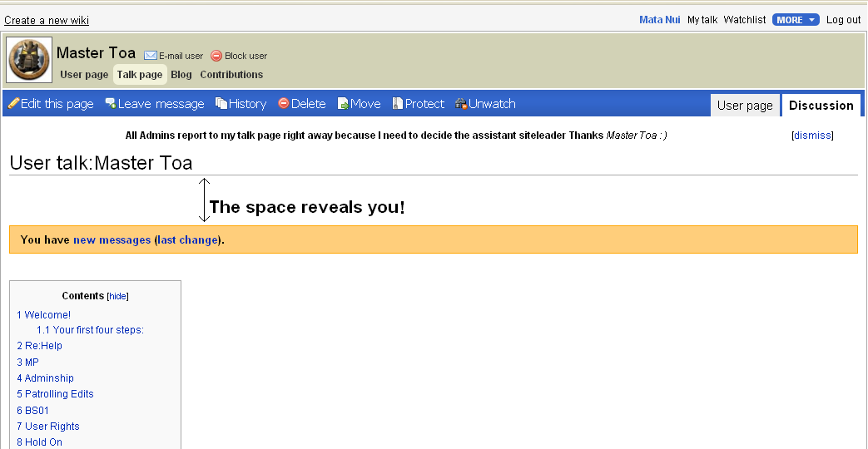
Task: Click Protect in the page toolbar
Action: (x=424, y=103)
